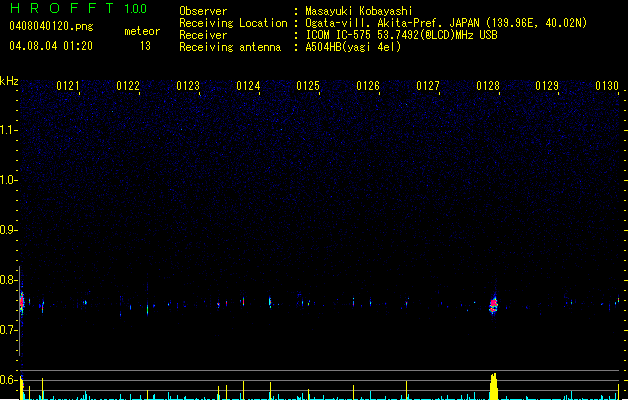Click the kHz axis unit label
The height and width of the screenshot is (400, 629).
(9, 81)
